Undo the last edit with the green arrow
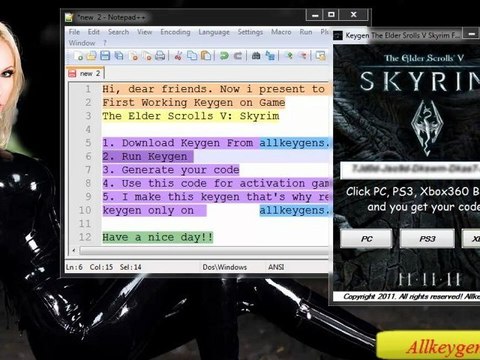 [x=224, y=56]
